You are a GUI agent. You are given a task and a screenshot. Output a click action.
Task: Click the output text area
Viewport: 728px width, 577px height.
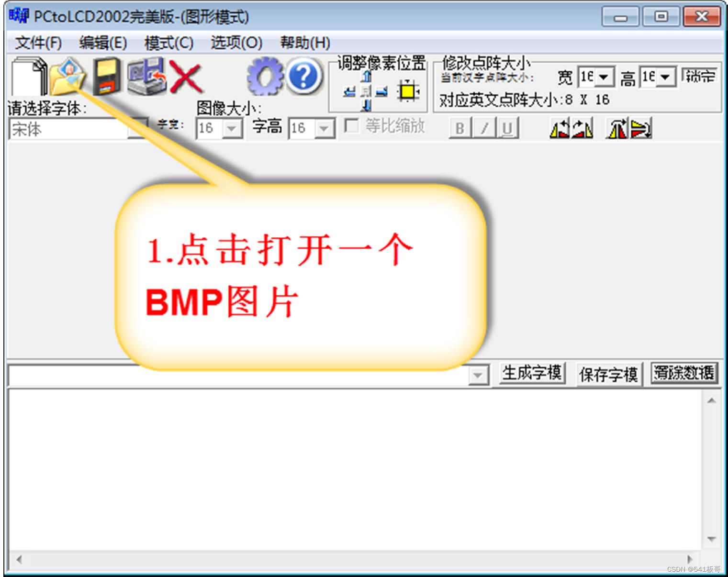pos(355,470)
